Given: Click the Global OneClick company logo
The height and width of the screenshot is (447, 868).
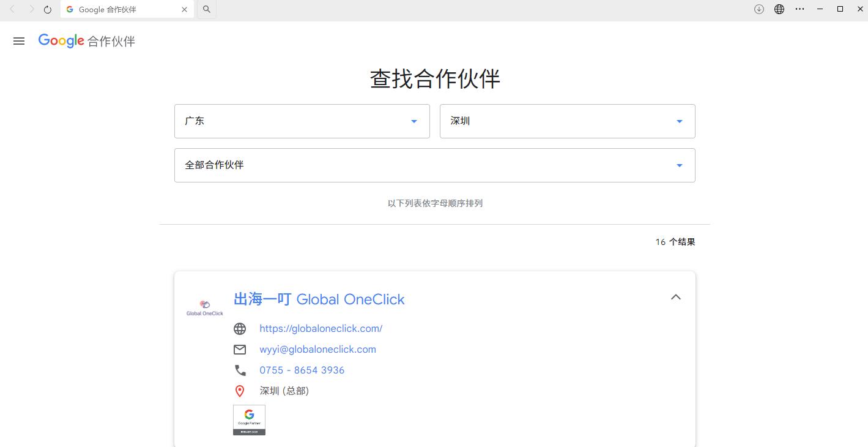Looking at the screenshot, I should tap(205, 307).
